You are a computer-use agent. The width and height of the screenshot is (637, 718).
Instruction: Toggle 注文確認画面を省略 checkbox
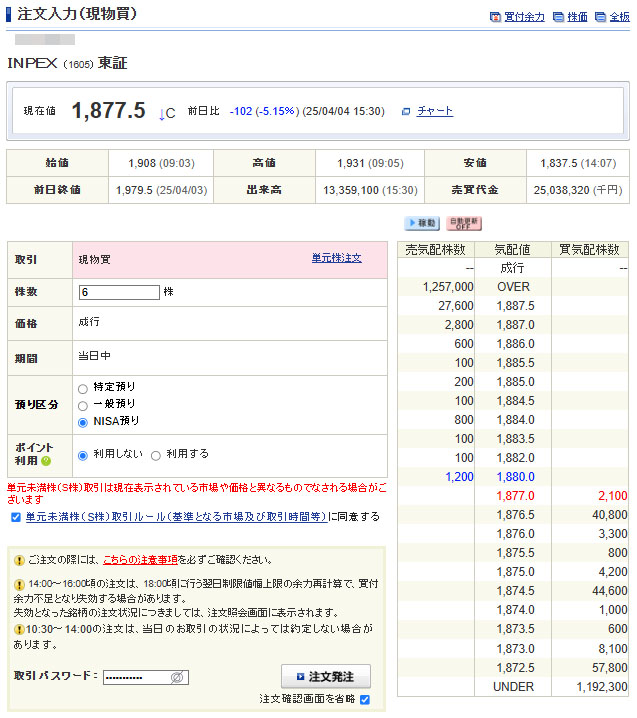coord(365,699)
